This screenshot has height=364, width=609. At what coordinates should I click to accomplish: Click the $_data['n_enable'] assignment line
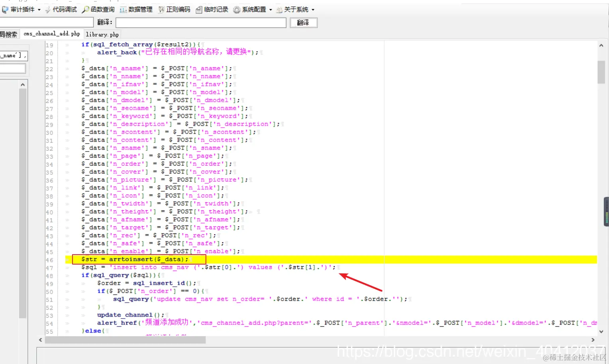(x=161, y=251)
